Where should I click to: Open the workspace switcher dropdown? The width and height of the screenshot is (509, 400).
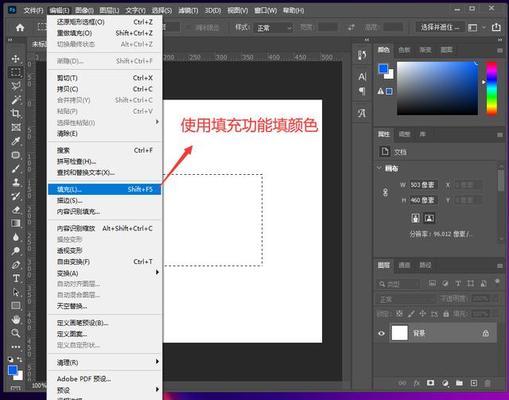(476, 27)
